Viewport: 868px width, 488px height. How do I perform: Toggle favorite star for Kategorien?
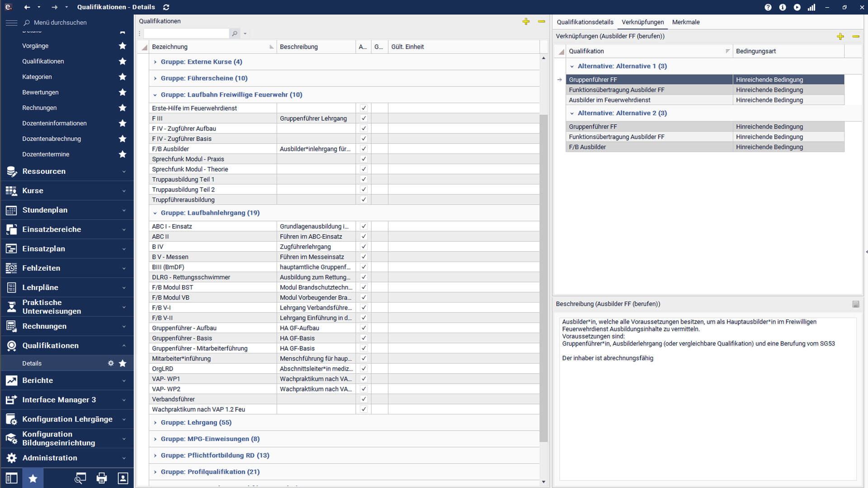pyautogui.click(x=123, y=77)
